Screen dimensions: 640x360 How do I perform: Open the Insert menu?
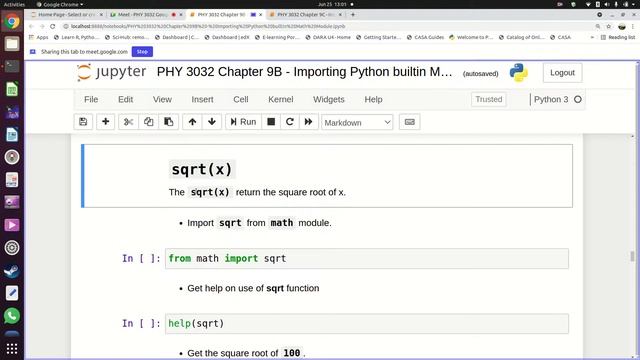(x=202, y=99)
